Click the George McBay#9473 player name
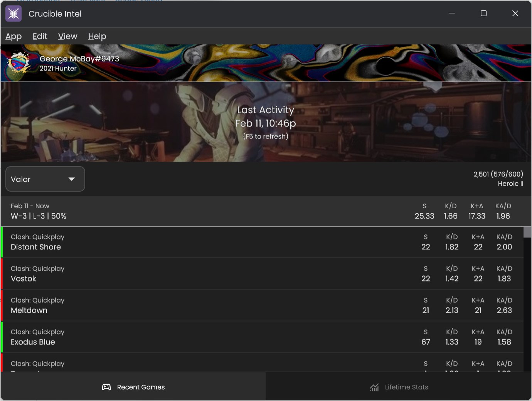Screen dimensions: 532x401 pyautogui.click(x=79, y=59)
